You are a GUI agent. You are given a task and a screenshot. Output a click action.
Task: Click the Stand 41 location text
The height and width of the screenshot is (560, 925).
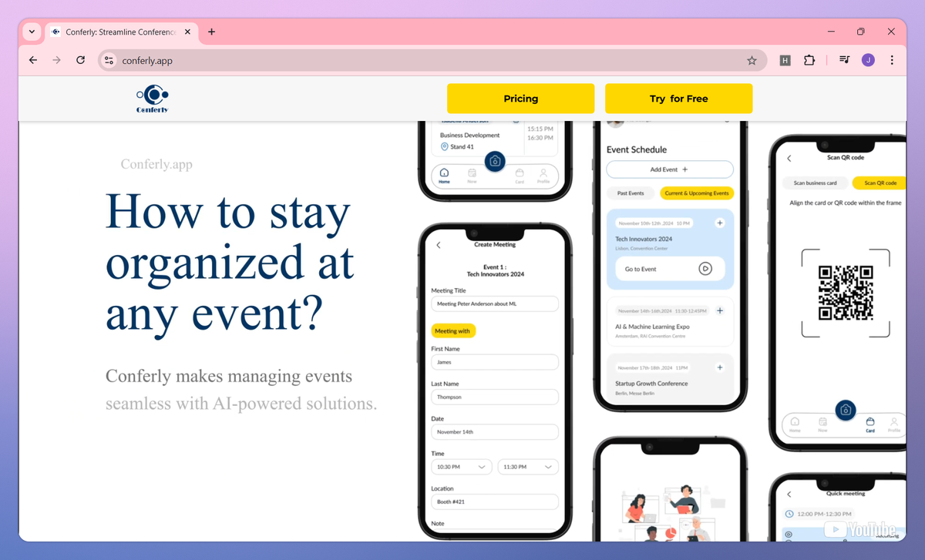(x=462, y=146)
